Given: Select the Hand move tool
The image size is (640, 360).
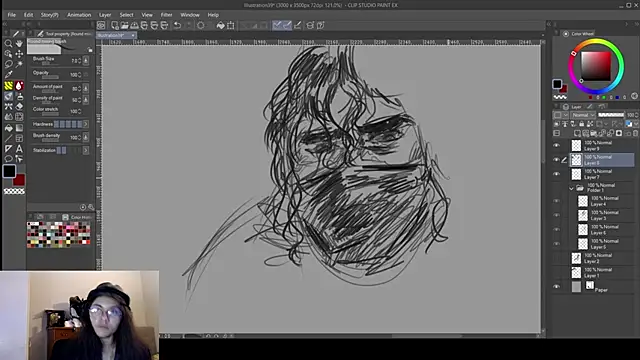Looking at the screenshot, I should coord(19,43).
